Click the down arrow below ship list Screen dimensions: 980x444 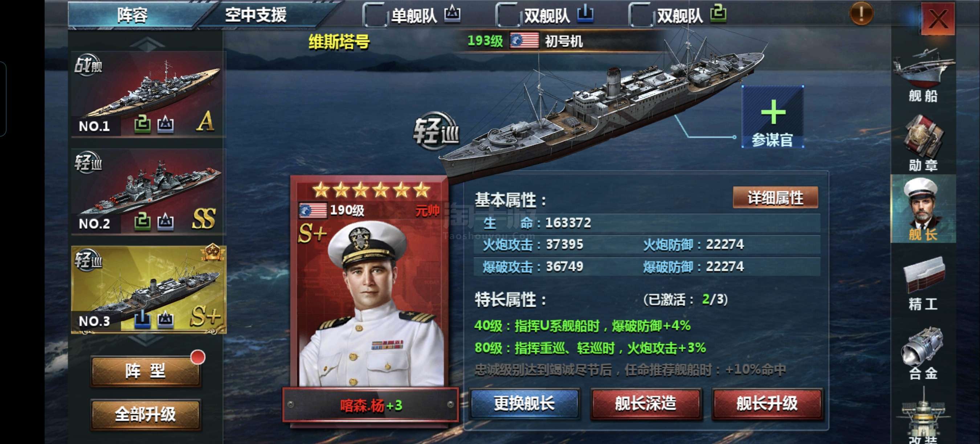[147, 340]
